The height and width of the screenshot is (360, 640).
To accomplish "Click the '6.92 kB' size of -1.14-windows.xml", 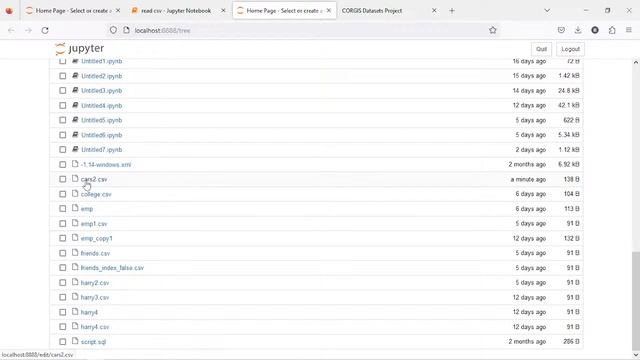I will (569, 164).
